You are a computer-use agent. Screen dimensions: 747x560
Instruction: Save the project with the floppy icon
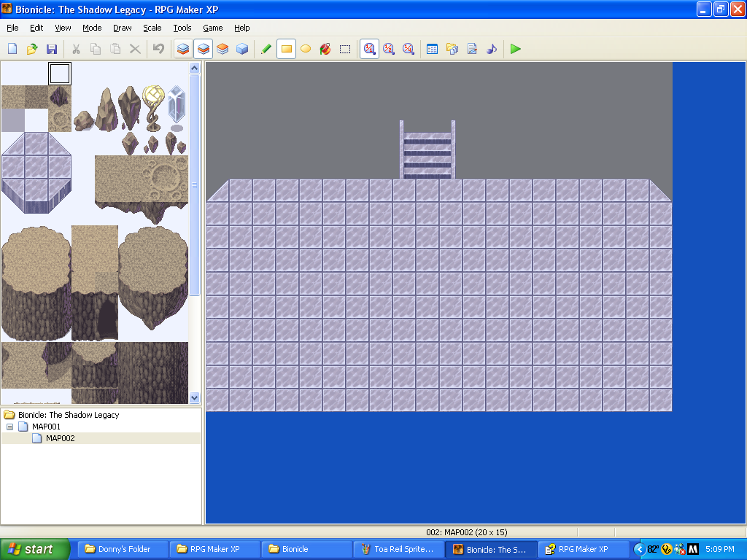click(52, 49)
